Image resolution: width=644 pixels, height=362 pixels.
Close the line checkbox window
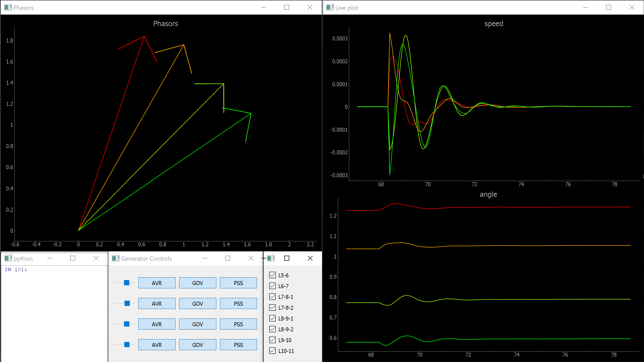tap(310, 258)
